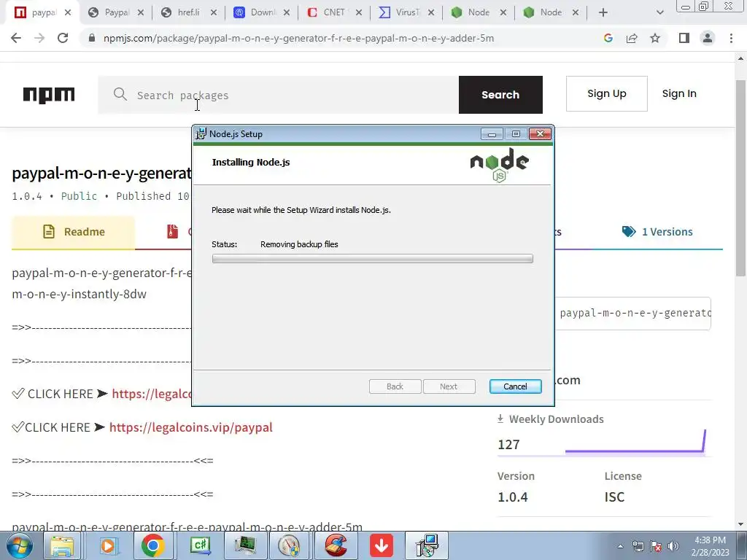Click the Back button in setup
Viewport: 747px width, 560px height.
tap(395, 386)
